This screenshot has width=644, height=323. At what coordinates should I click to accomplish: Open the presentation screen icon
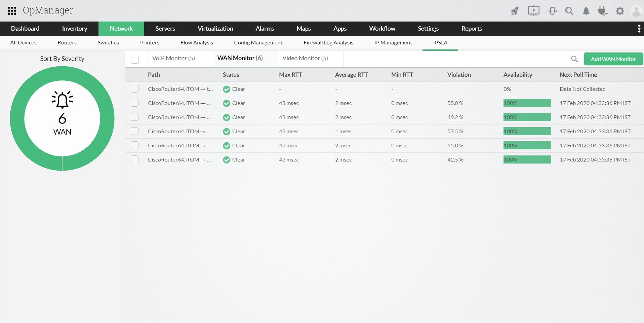533,11
